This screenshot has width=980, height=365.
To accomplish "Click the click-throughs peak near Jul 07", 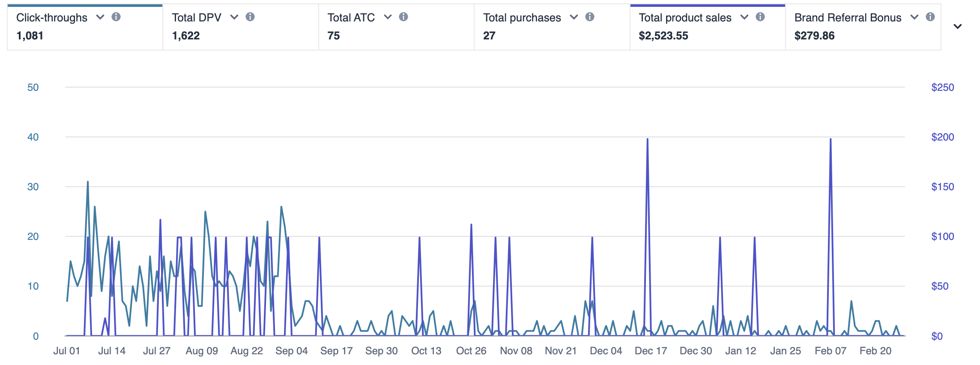I will point(88,182).
